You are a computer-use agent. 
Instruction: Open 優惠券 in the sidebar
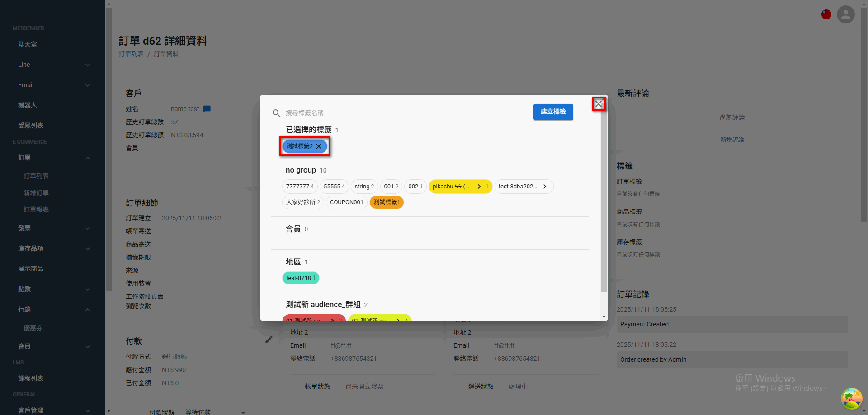33,328
